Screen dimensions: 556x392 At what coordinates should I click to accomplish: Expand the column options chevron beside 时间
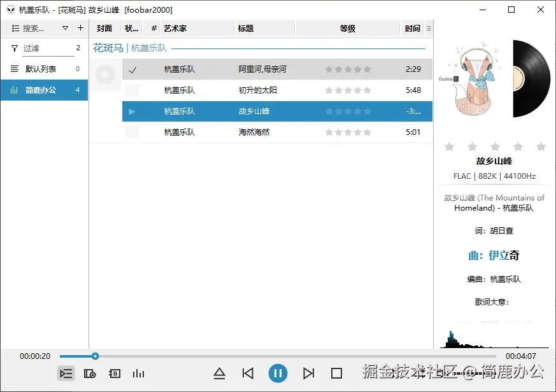click(429, 28)
